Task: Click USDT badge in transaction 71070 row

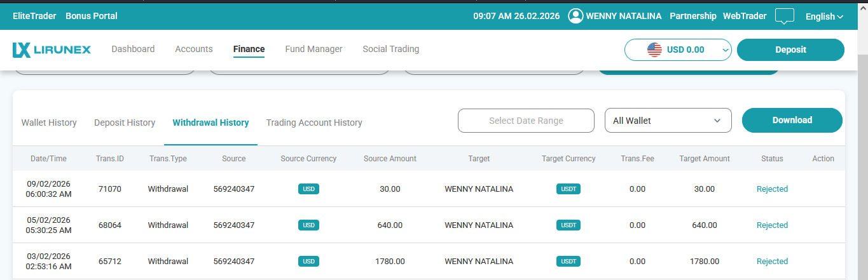Action: pos(568,189)
